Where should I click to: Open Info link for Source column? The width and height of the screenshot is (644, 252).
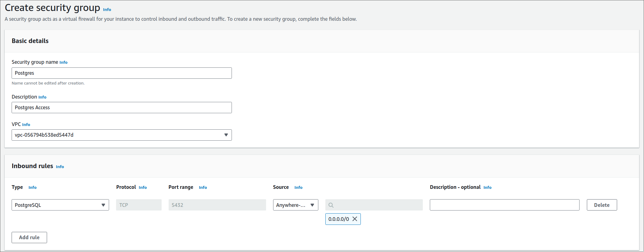tap(298, 187)
